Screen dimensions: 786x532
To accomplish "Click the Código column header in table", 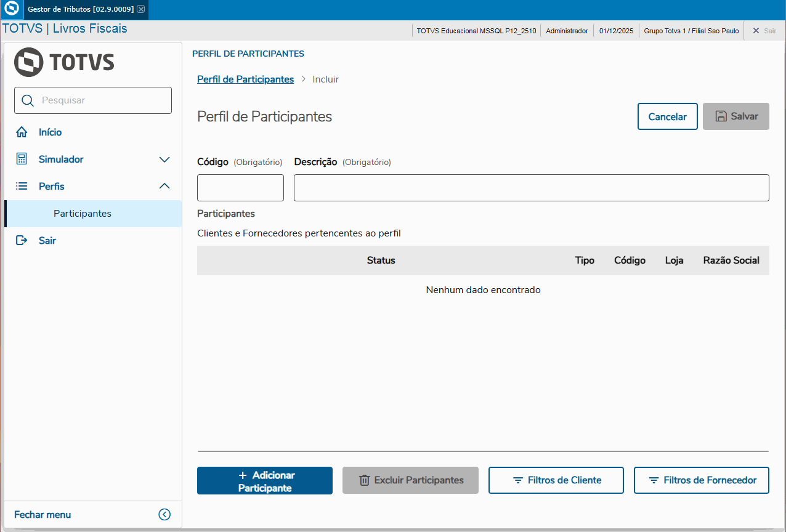I will [630, 260].
